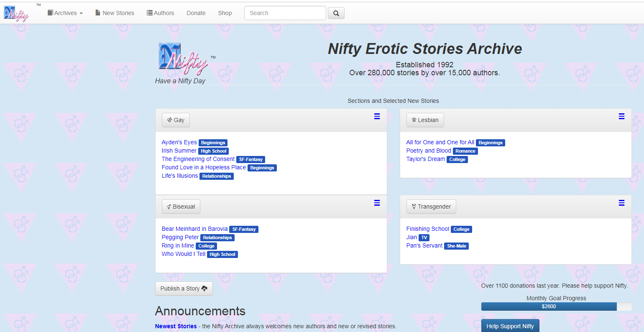This screenshot has height=332, width=644.
Task: Click College tag beside Ring in Mine
Action: [206, 246]
